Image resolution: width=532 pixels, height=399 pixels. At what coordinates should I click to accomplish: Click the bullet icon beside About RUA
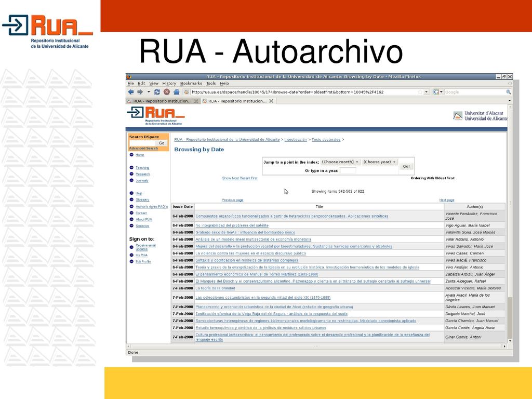131,220
